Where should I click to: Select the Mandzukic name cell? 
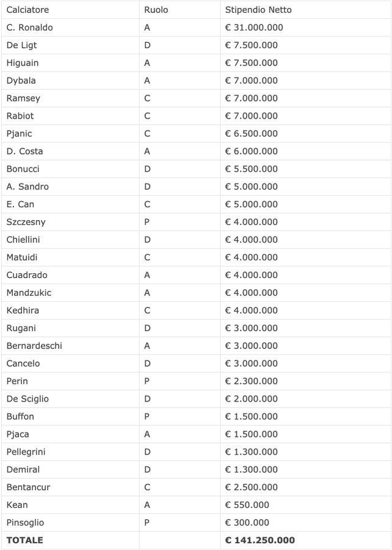point(29,293)
